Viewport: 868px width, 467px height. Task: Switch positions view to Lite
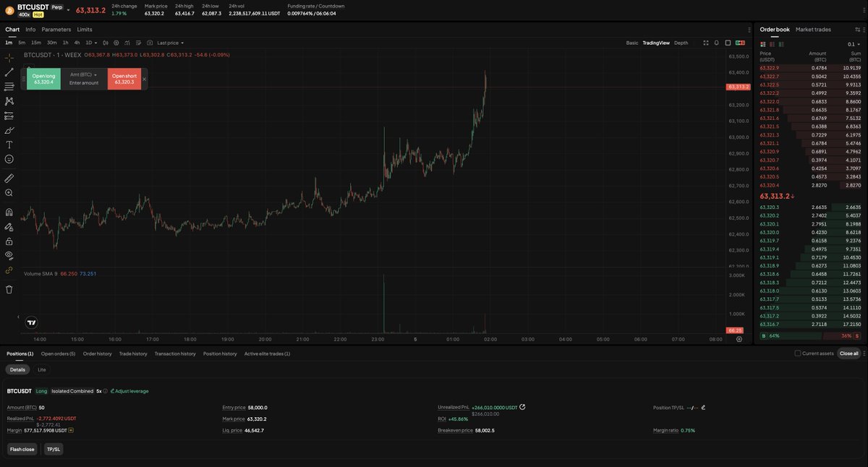(x=41, y=369)
